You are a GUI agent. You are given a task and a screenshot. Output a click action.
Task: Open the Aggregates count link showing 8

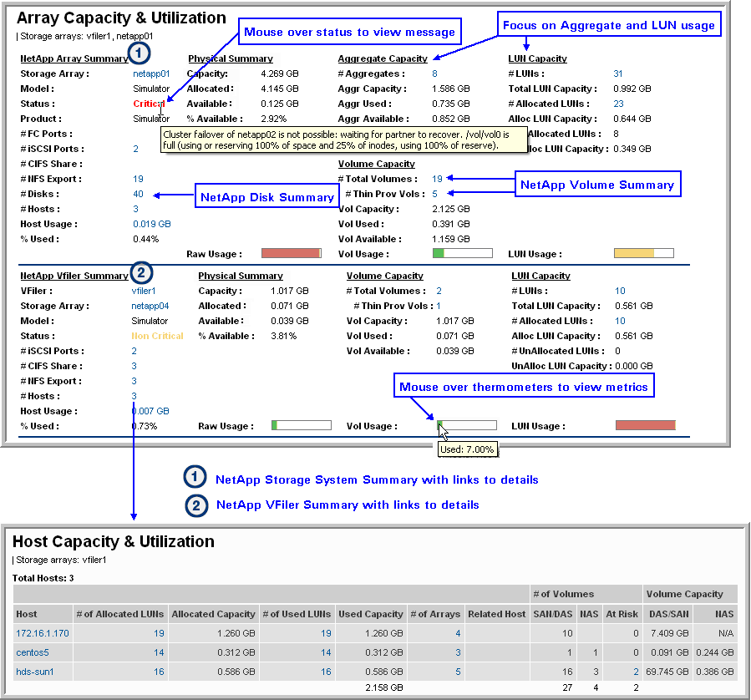434,74
